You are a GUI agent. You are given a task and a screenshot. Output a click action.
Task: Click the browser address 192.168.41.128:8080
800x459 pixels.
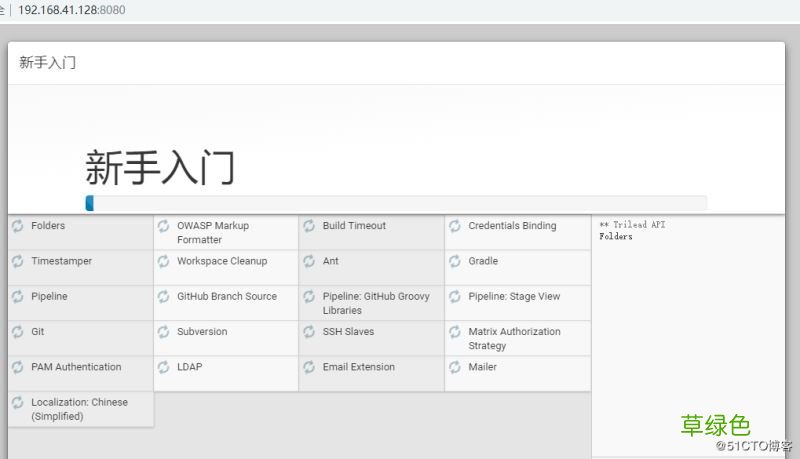point(72,10)
